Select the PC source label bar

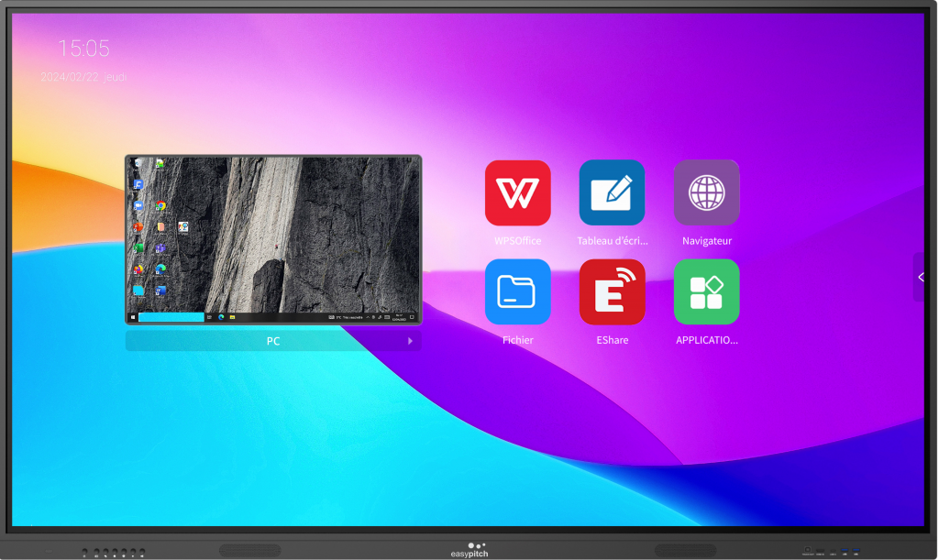273,341
